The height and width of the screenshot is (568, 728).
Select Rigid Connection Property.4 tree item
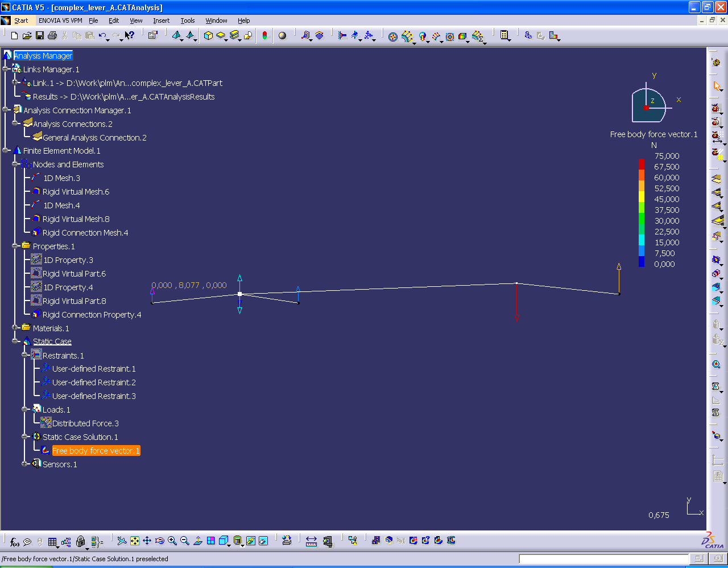[92, 315]
